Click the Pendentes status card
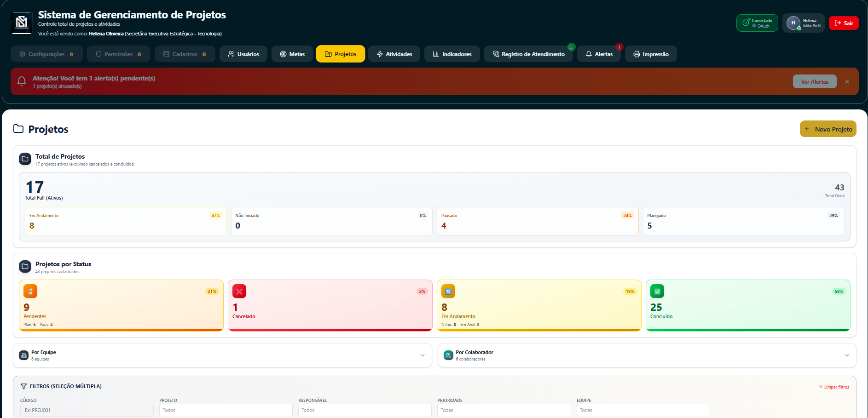The width and height of the screenshot is (868, 418). [x=121, y=305]
